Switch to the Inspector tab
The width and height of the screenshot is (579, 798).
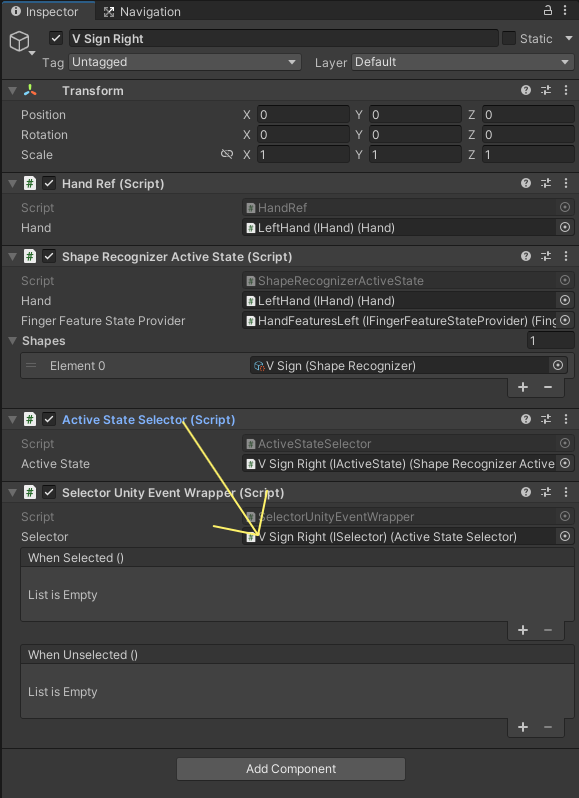click(x=46, y=11)
